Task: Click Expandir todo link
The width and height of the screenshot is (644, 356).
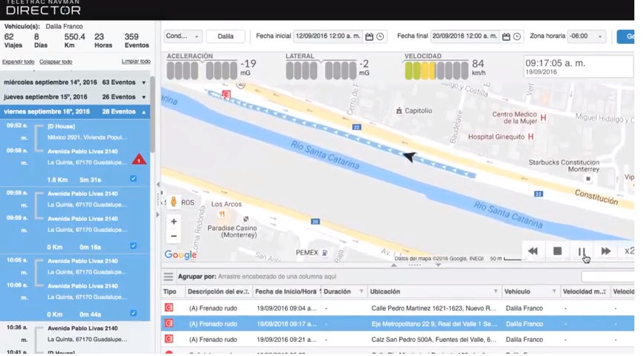Action: [19, 62]
